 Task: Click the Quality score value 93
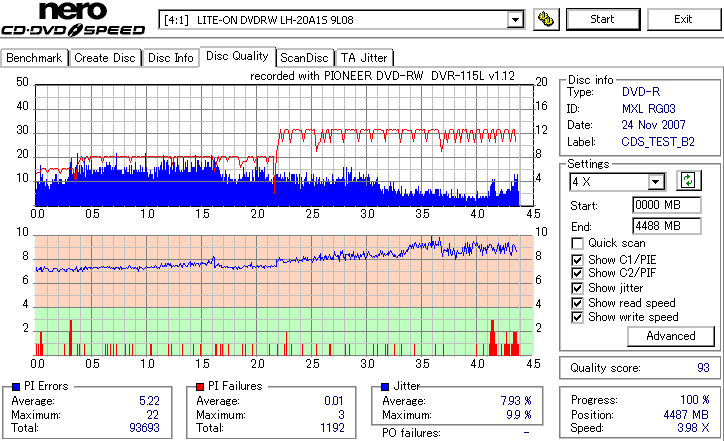703,368
